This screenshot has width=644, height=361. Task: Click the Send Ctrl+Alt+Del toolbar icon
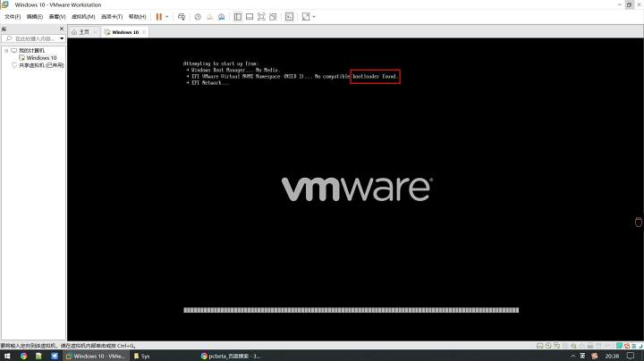(x=182, y=17)
